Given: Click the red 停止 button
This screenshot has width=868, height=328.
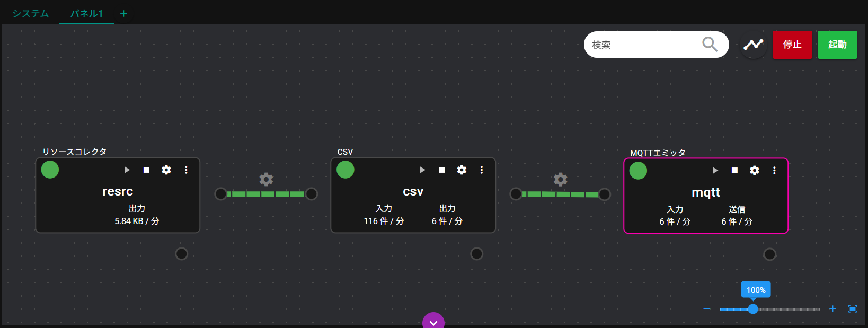Looking at the screenshot, I should pyautogui.click(x=792, y=45).
